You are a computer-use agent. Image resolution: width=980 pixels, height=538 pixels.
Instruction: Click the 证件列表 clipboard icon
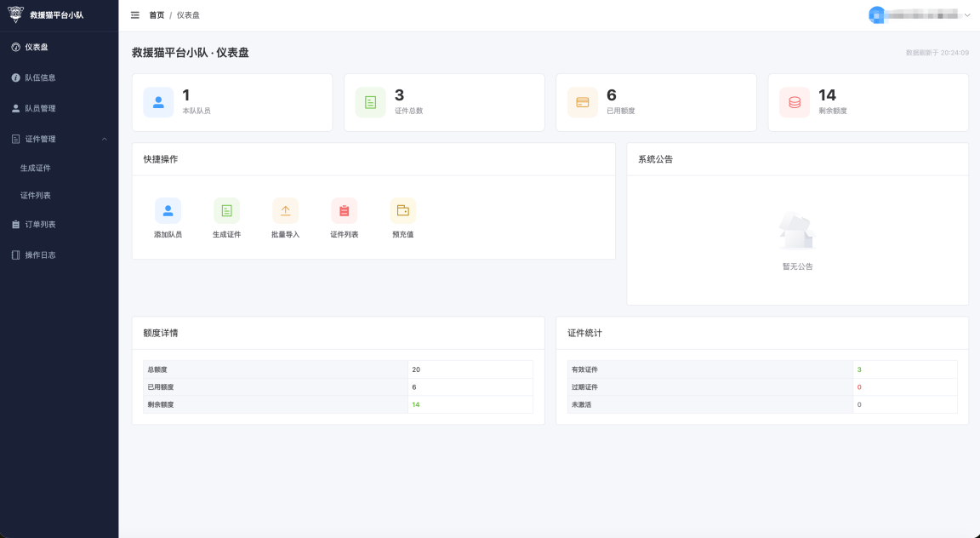coord(344,210)
